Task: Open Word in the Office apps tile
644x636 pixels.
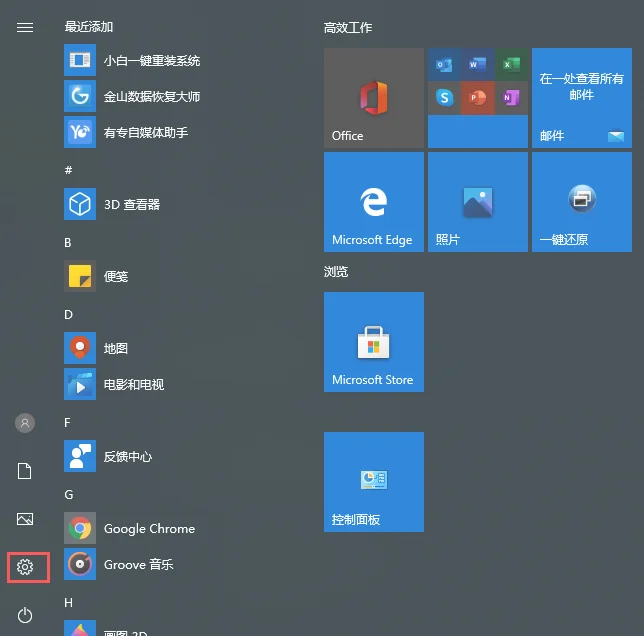Action: [x=478, y=64]
